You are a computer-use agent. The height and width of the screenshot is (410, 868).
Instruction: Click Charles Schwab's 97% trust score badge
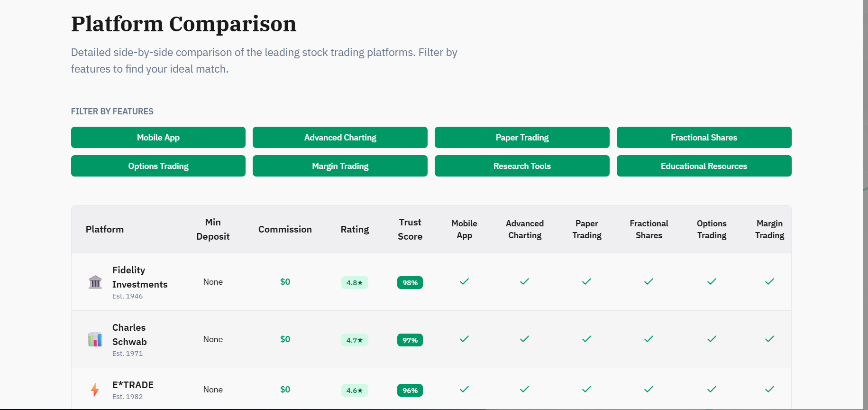pyautogui.click(x=410, y=340)
